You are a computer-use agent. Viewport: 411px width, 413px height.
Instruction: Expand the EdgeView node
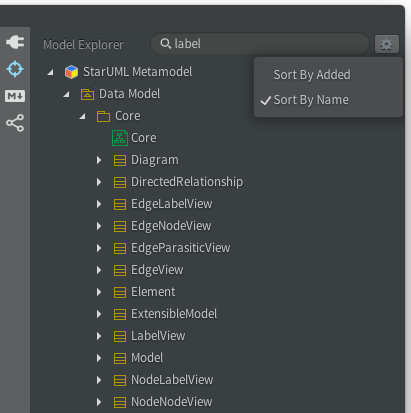tap(99, 270)
